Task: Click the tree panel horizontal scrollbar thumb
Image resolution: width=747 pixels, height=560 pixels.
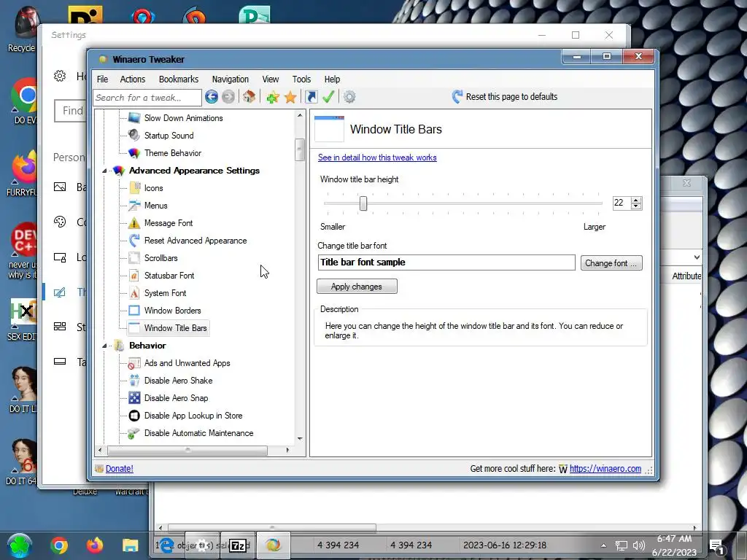Action: click(187, 450)
